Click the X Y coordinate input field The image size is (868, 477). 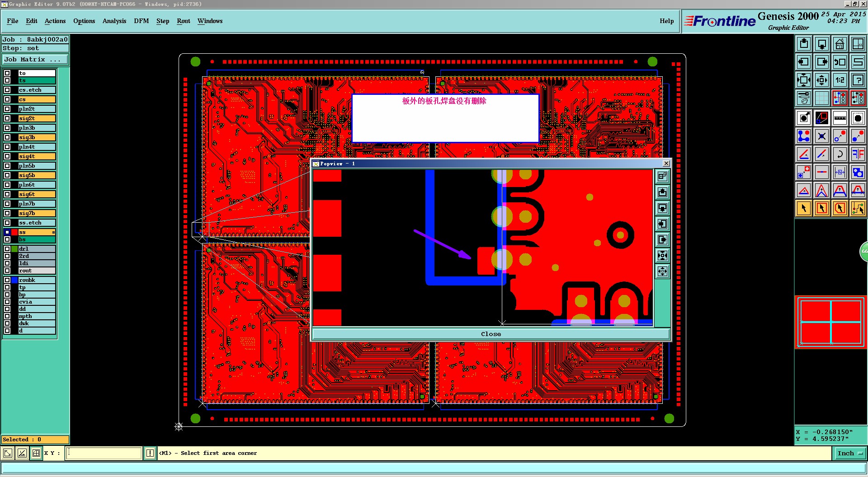tap(104, 453)
